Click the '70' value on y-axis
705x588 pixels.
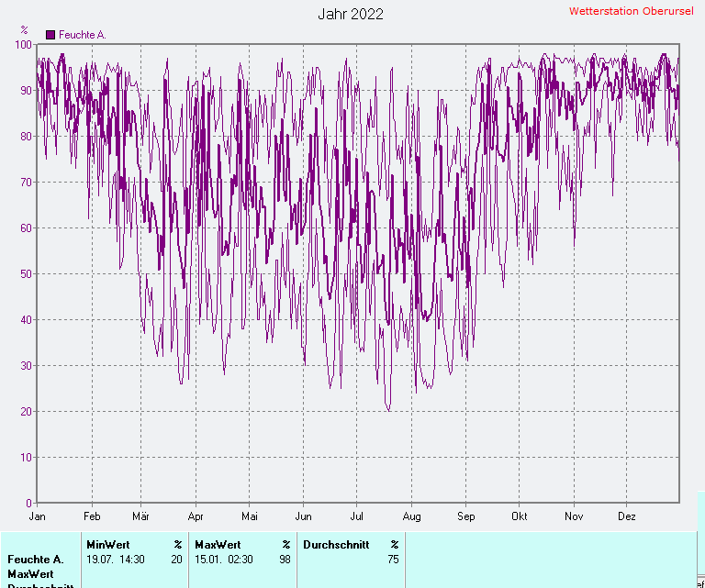coord(27,182)
